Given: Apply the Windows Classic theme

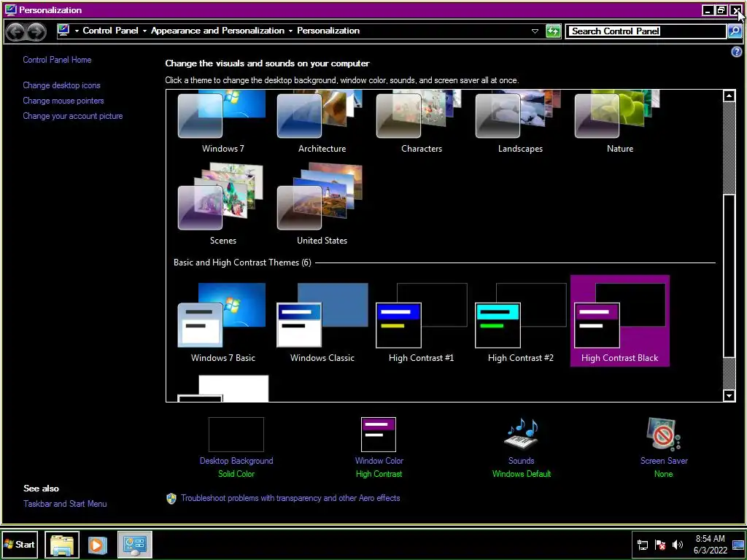Looking at the screenshot, I should click(x=322, y=322).
